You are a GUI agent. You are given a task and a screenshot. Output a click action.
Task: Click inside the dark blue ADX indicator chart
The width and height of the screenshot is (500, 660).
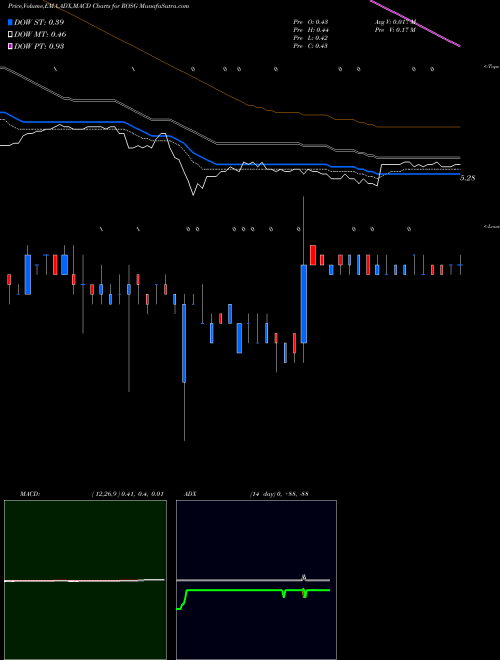click(x=256, y=579)
